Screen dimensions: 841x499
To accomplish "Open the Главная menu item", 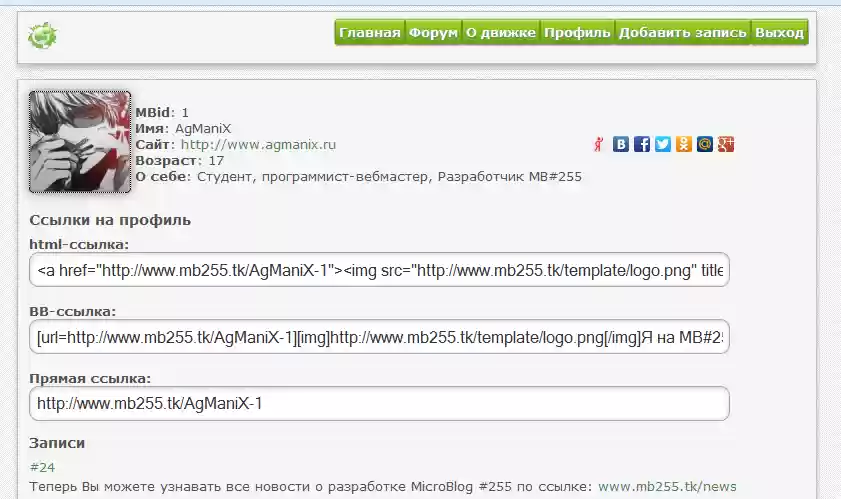I will tap(370, 33).
